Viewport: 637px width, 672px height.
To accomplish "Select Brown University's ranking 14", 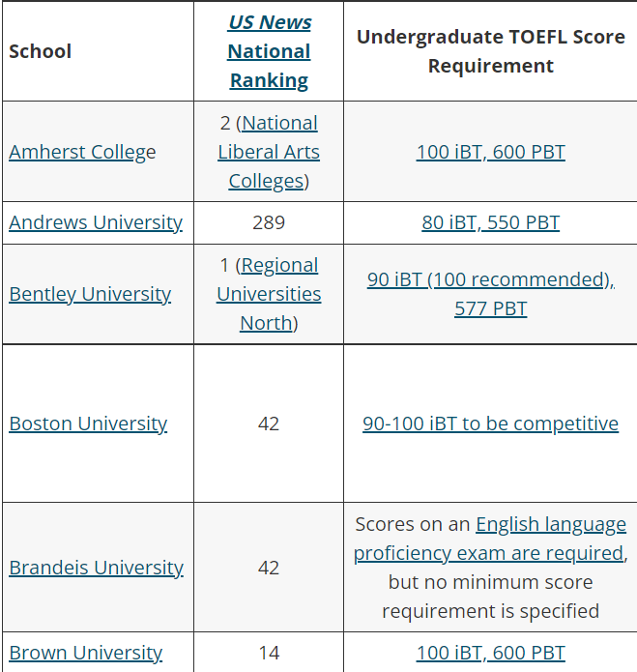I will pyautogui.click(x=269, y=653).
